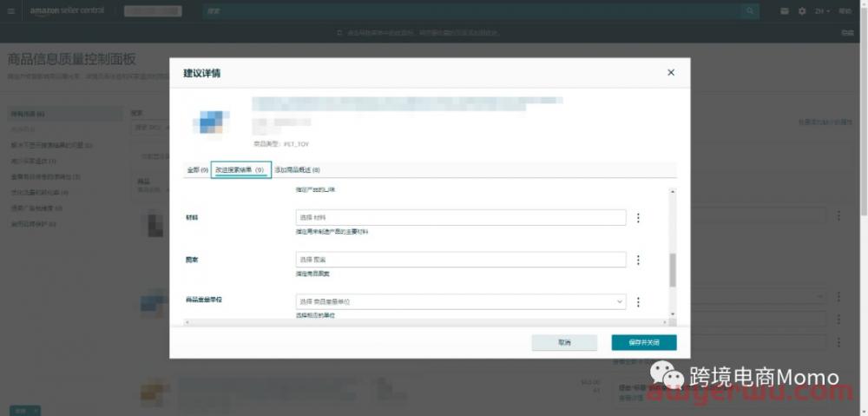The height and width of the screenshot is (416, 868).
Task: Open the three-dot menu for 图案 field
Action: coord(638,260)
